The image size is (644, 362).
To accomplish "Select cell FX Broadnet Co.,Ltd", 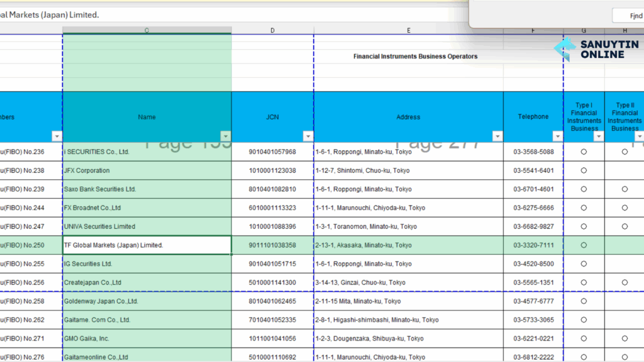I will 147,207.
